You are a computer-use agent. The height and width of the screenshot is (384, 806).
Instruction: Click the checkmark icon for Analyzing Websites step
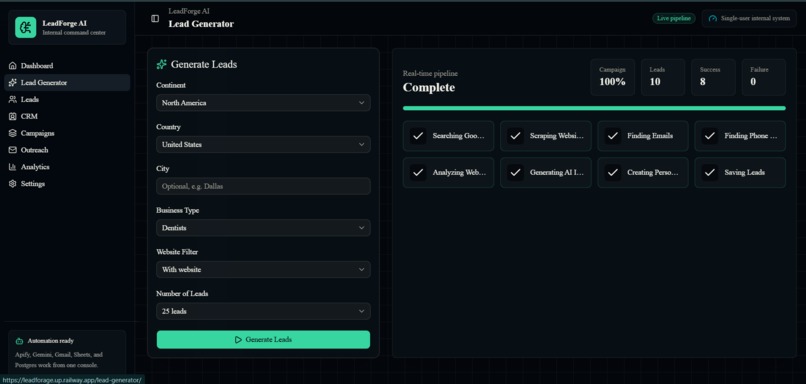pyautogui.click(x=418, y=173)
